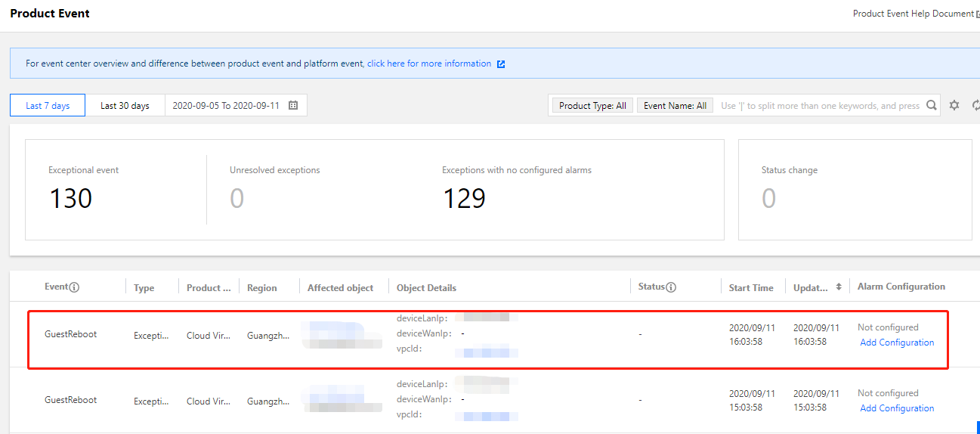Sort by Update time column arrows

(839, 287)
